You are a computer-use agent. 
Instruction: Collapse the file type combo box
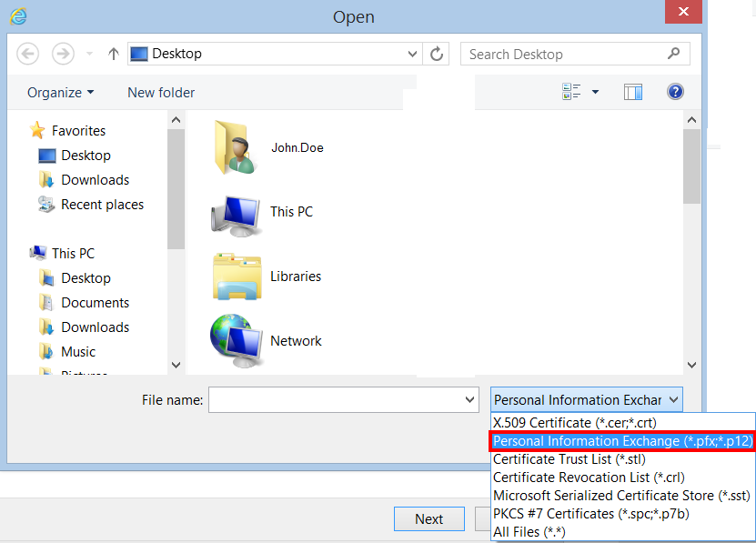[x=673, y=400]
